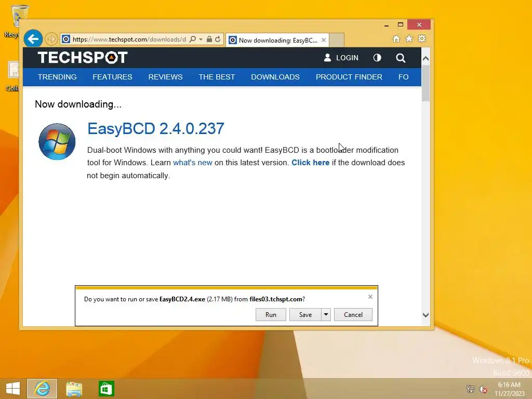Click the page scrollbar up arrow
The height and width of the screenshot is (399, 532).
pyautogui.click(x=425, y=59)
